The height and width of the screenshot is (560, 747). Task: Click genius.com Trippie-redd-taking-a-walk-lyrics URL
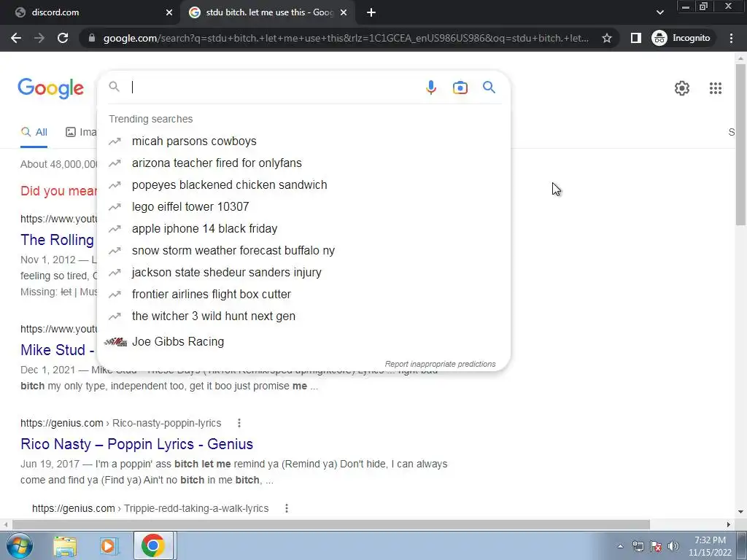pyautogui.click(x=150, y=508)
